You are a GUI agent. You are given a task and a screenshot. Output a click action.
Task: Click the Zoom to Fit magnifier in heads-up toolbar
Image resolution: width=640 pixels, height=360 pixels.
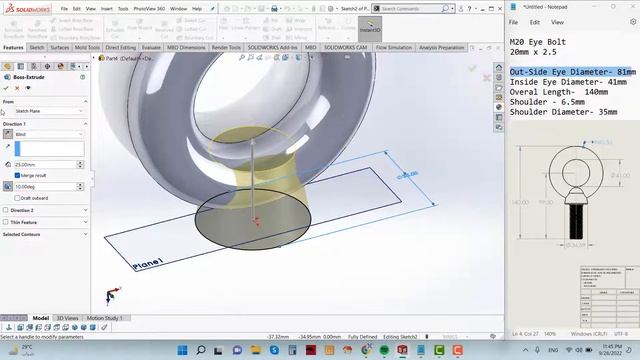pyautogui.click(x=242, y=58)
